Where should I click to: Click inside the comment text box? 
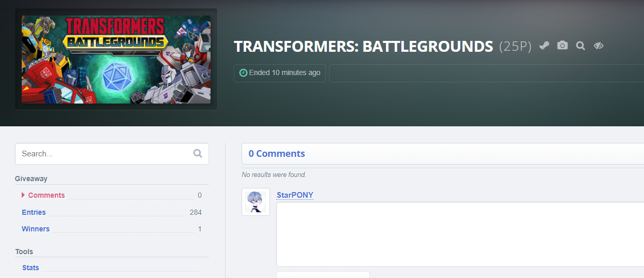[x=460, y=234]
